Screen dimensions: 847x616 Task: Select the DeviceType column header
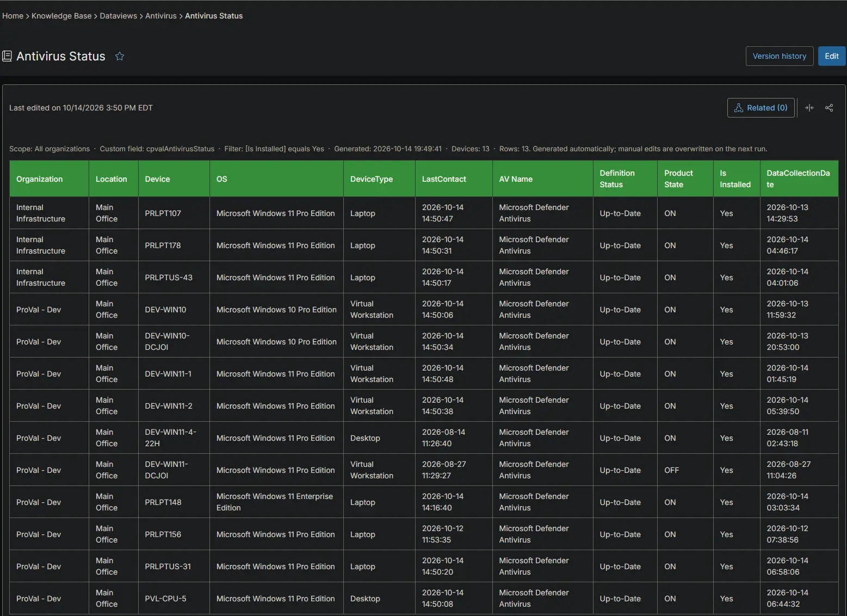coord(380,178)
